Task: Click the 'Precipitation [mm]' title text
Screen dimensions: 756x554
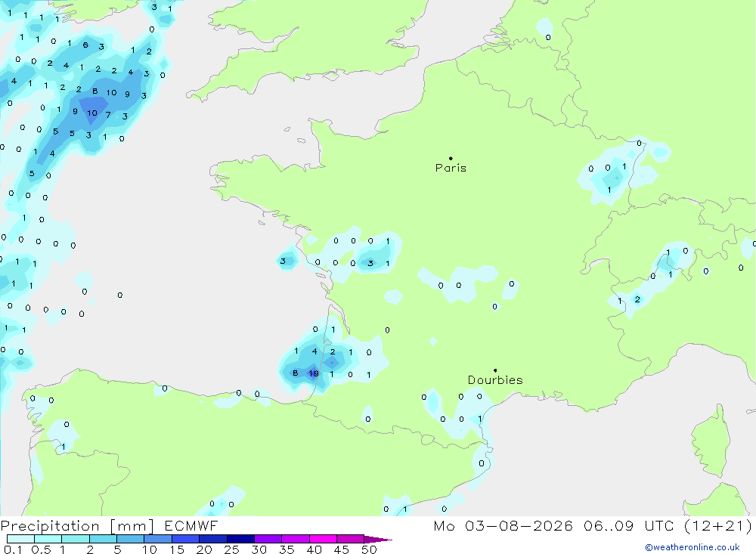Action: [x=77, y=526]
